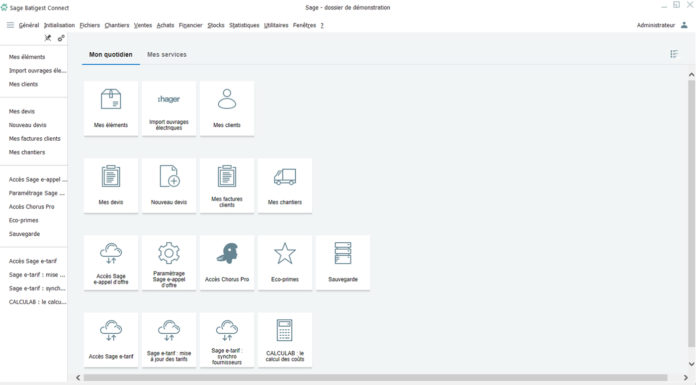The width and height of the screenshot is (696, 385).
Task: Click Accès Sage e-appel in the sidebar
Action: tap(38, 179)
